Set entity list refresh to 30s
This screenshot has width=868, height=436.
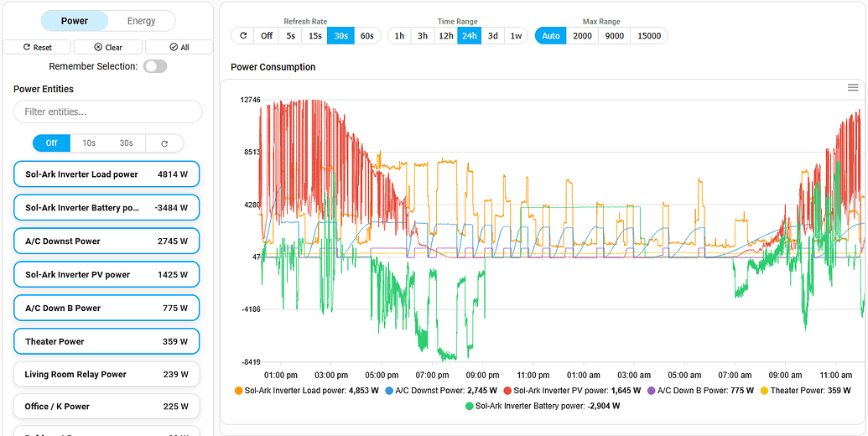[x=127, y=143]
